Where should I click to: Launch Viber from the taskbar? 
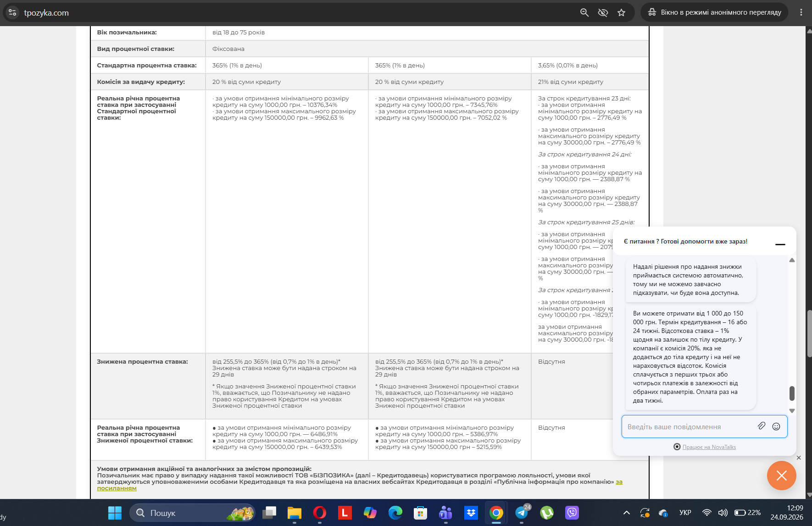click(572, 513)
